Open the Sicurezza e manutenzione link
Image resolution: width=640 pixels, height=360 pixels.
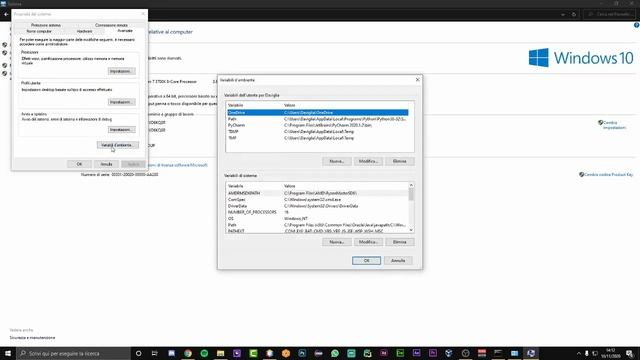32,338
